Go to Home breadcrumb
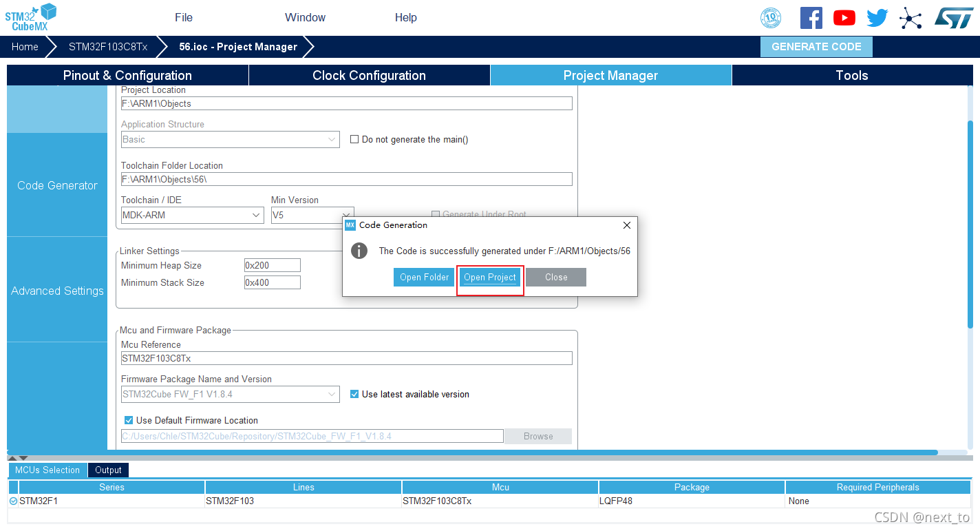Screen dimensions: 980x531 point(25,47)
